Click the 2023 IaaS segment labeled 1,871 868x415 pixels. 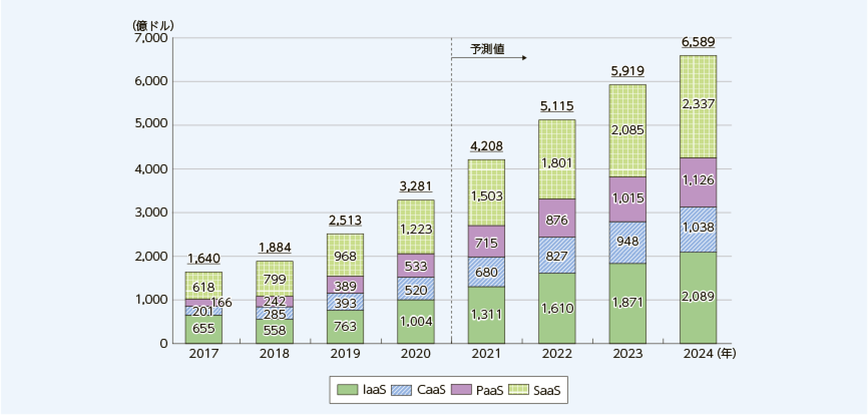click(627, 303)
